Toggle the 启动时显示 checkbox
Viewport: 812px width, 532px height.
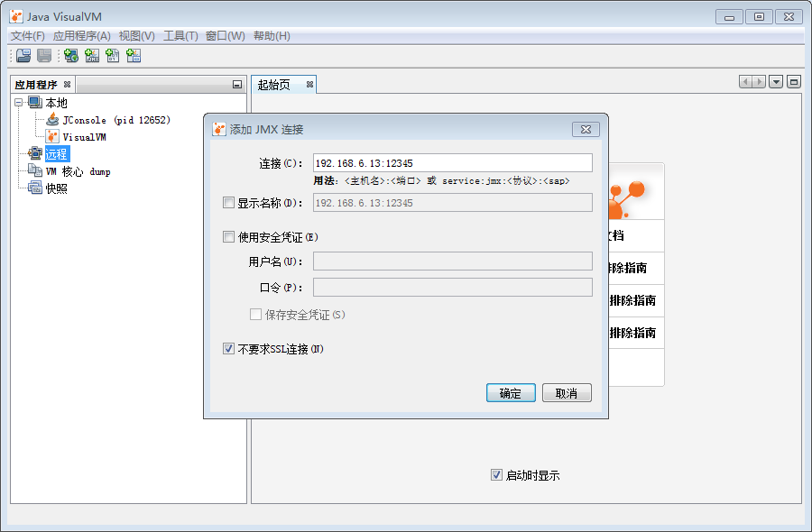pyautogui.click(x=496, y=475)
